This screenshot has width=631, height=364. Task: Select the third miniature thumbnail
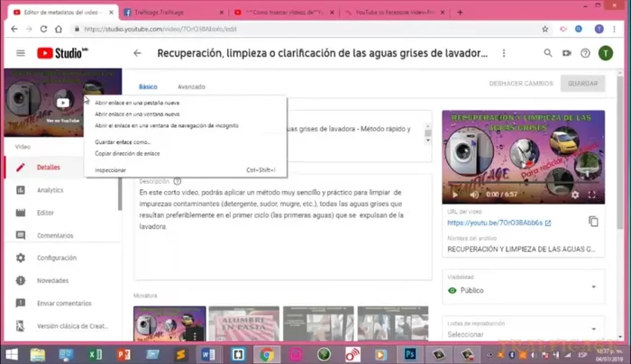pos(318,323)
